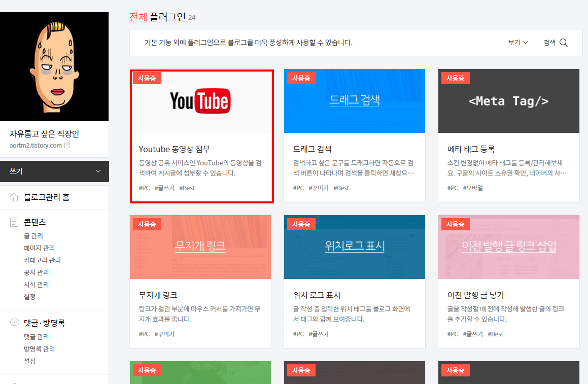588x384 pixels.
Task: Go to 댓글 관리
Action: coord(37,337)
